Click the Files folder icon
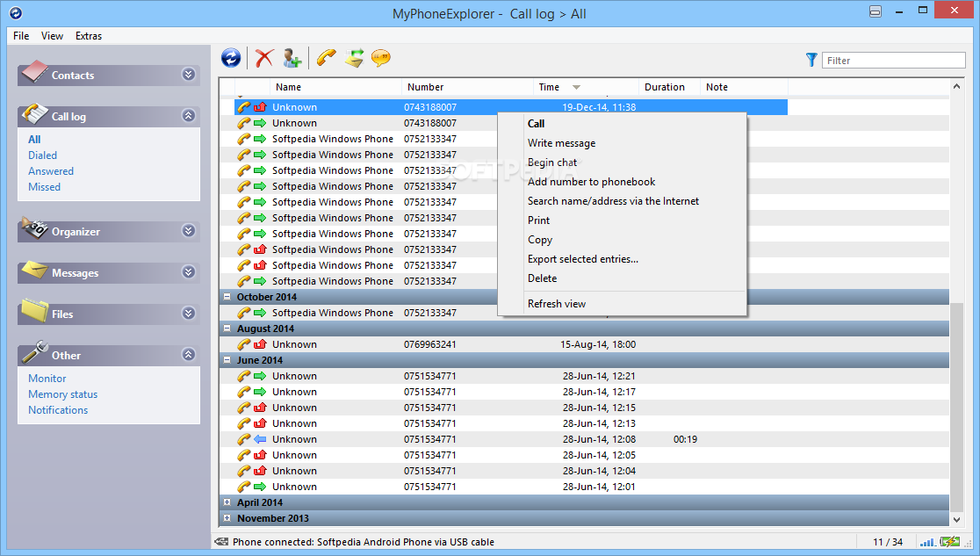980x556 pixels. [x=34, y=311]
